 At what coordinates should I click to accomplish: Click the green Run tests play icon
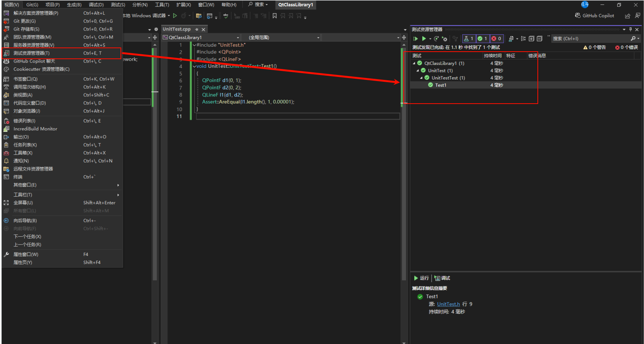(424, 39)
